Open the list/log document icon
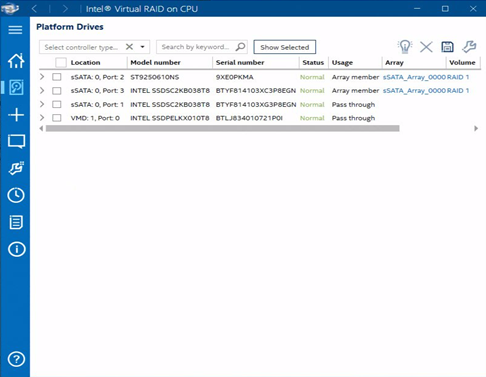This screenshot has width=486, height=377. pos(16,222)
